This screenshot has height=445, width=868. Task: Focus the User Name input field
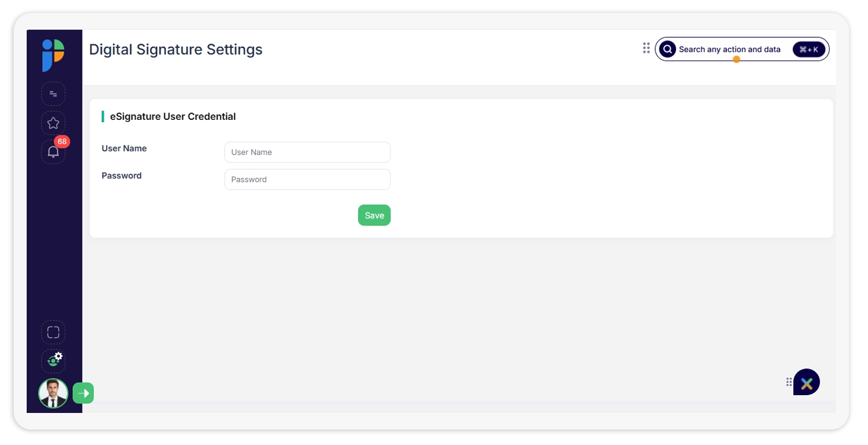pos(307,152)
